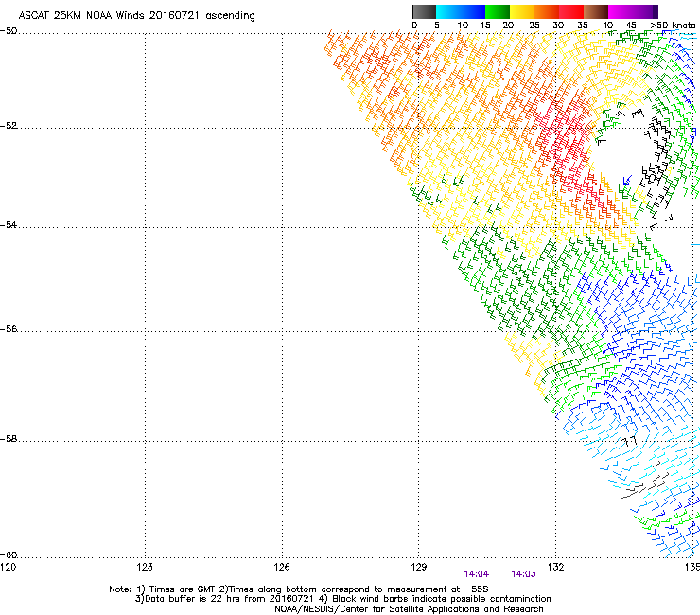The height and width of the screenshot is (615, 700).
Task: Click the -60 latitude axis label
Action: click(x=9, y=555)
